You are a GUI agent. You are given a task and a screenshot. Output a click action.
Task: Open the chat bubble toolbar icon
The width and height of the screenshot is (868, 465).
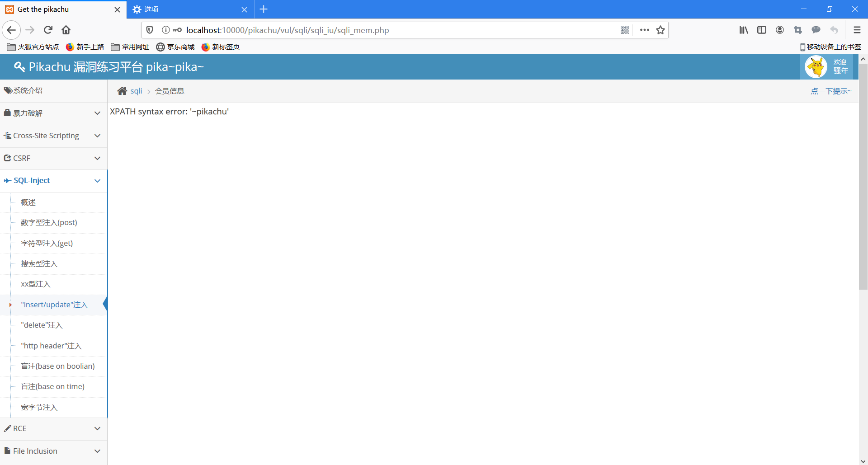click(x=816, y=30)
